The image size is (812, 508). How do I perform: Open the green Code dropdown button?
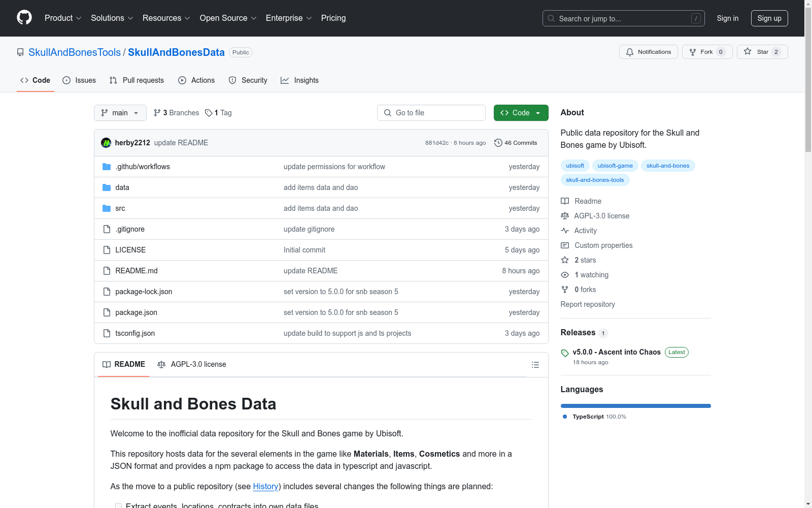(x=521, y=113)
